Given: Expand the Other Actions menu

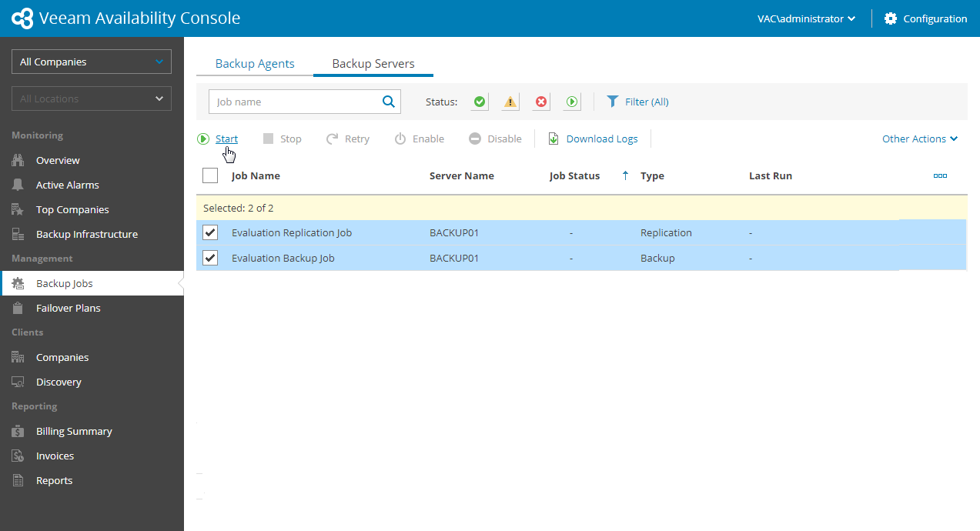Looking at the screenshot, I should [x=920, y=139].
